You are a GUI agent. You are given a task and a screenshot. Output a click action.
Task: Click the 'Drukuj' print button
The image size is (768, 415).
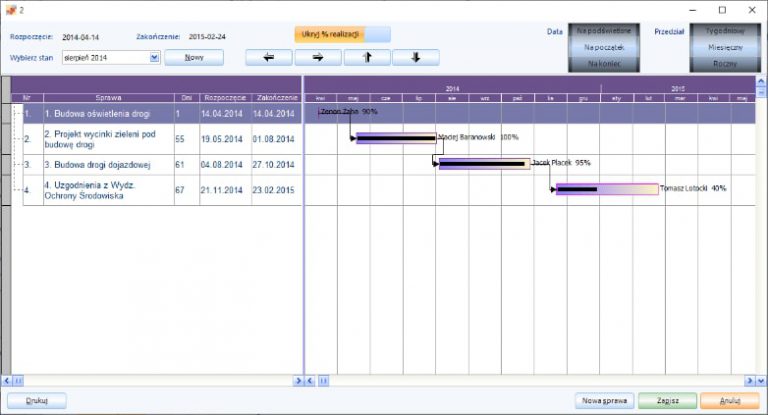pyautogui.click(x=38, y=400)
